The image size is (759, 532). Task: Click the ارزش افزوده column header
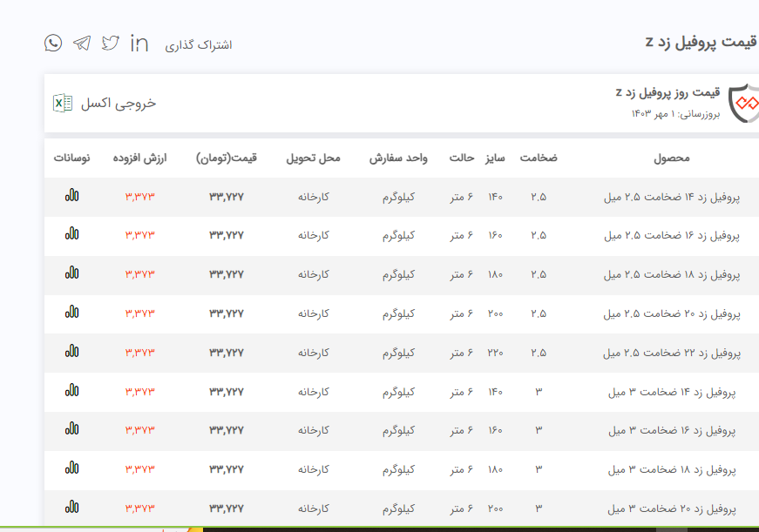(139, 158)
